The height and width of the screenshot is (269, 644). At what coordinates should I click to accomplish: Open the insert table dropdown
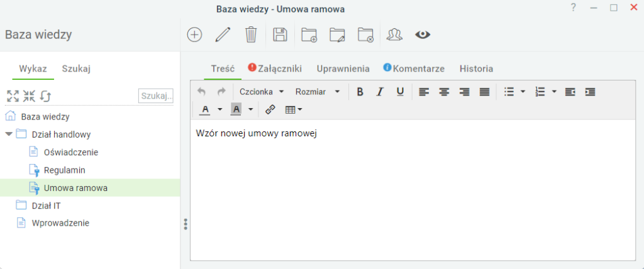click(294, 109)
